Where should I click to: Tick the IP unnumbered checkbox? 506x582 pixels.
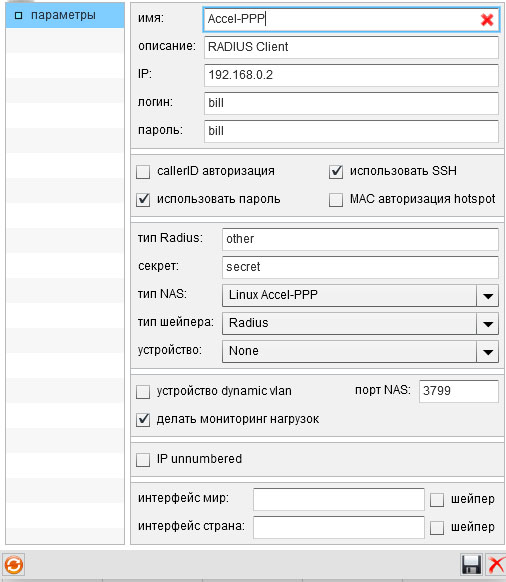pos(143,460)
